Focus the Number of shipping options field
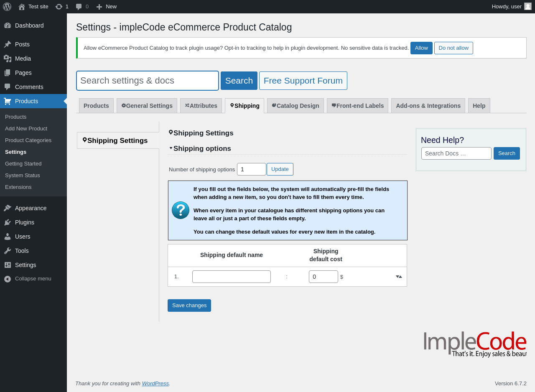This screenshot has width=535, height=392. [x=251, y=169]
